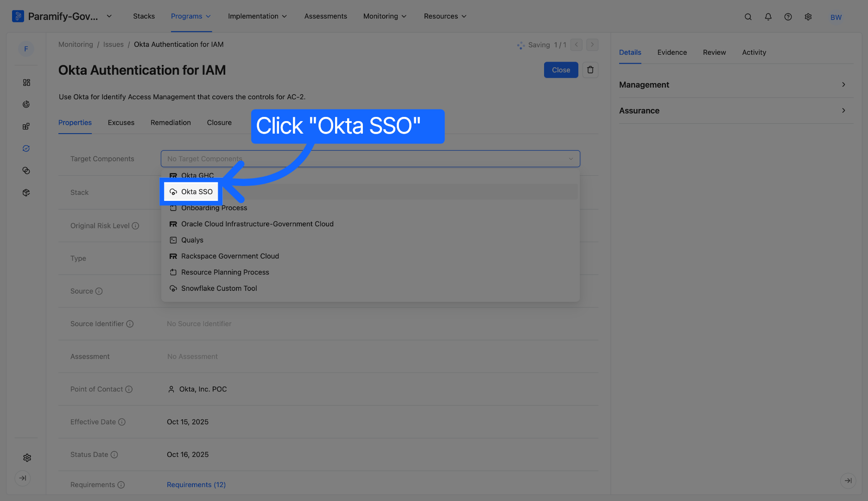Open the help question mark icon
This screenshot has height=501, width=868.
tap(788, 17)
